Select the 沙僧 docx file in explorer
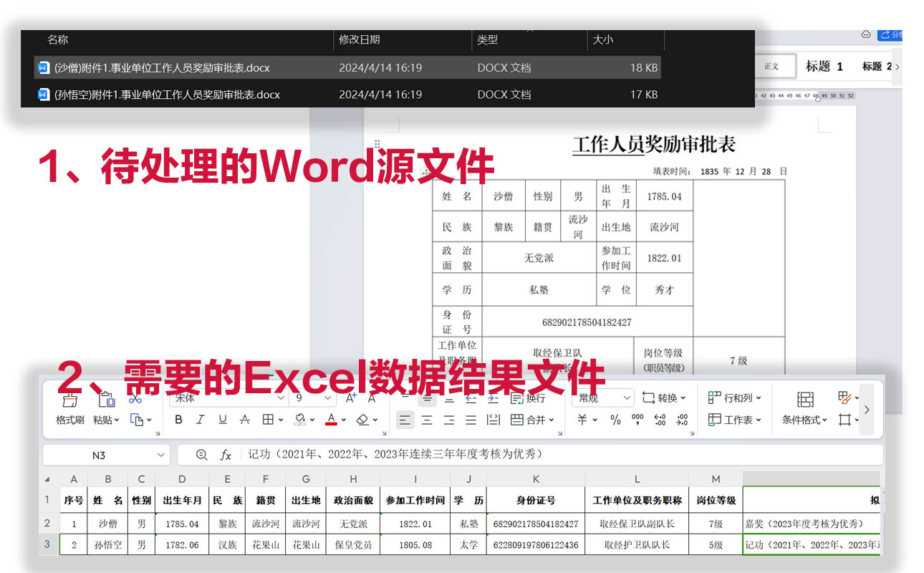Image resolution: width=924 pixels, height=573 pixels. (347, 68)
